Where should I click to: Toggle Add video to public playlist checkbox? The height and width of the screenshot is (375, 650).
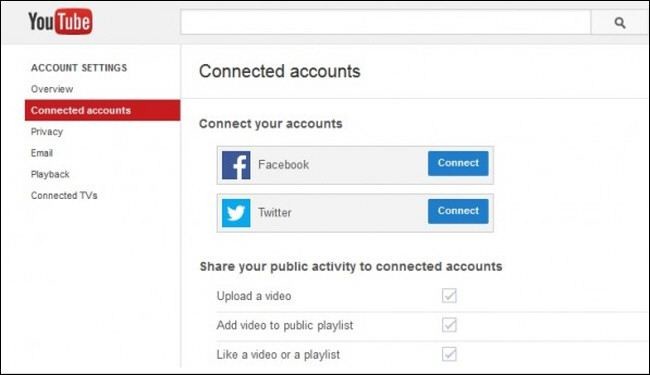tap(449, 325)
